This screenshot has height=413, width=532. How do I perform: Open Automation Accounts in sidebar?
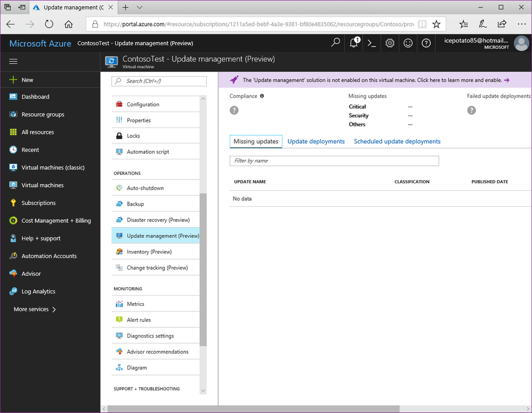pyautogui.click(x=50, y=256)
